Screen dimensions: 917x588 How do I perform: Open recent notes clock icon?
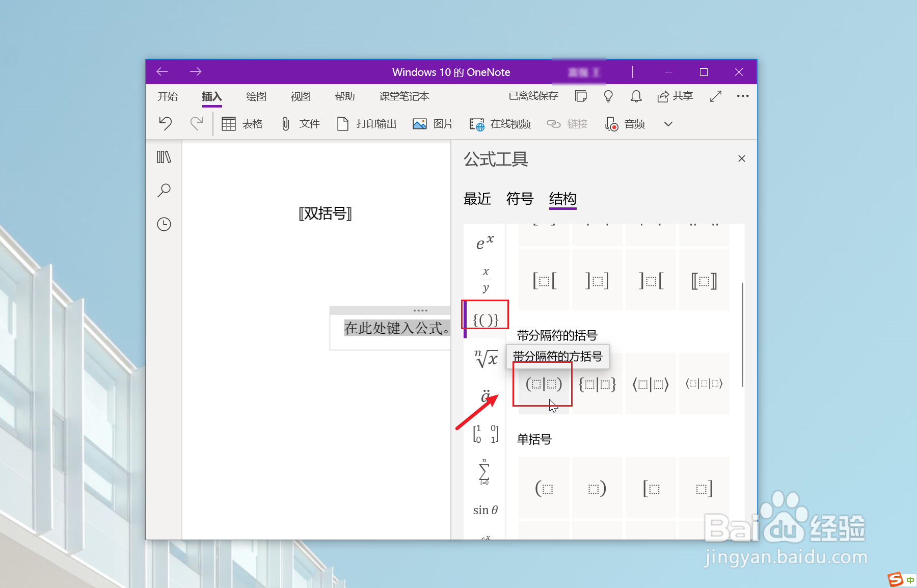164,224
